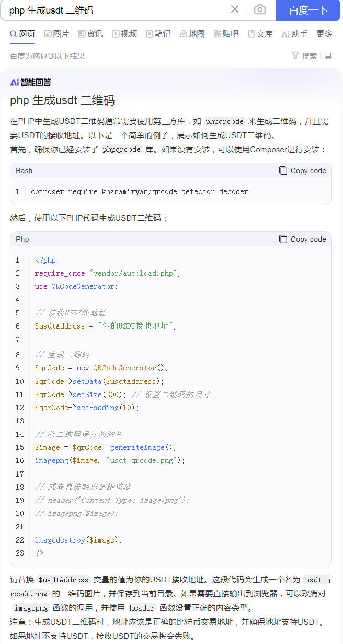Switch to the 网页 tab
Screen dimensions: 343x644
point(22,34)
